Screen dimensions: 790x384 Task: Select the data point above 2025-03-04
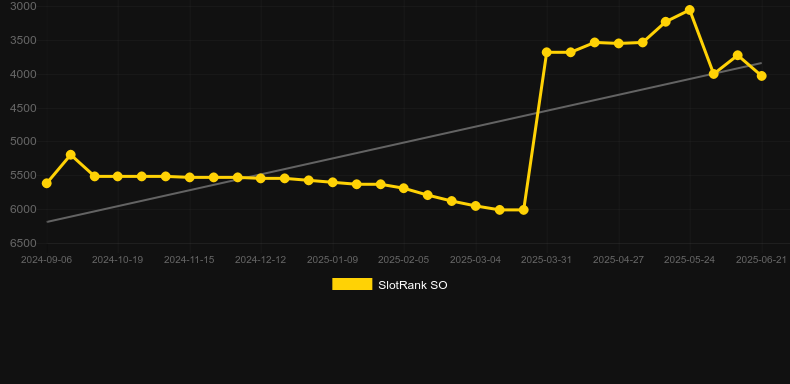(x=475, y=206)
